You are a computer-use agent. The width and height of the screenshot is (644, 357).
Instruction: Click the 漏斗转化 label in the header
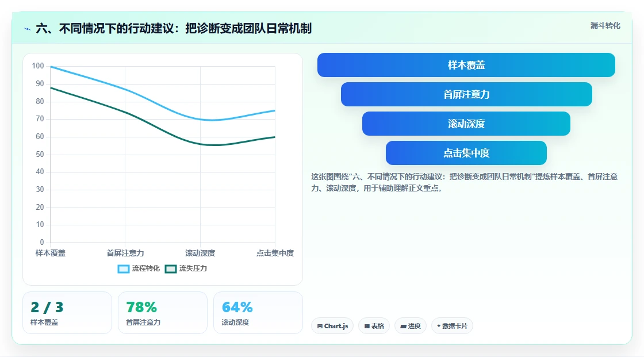[x=605, y=25]
